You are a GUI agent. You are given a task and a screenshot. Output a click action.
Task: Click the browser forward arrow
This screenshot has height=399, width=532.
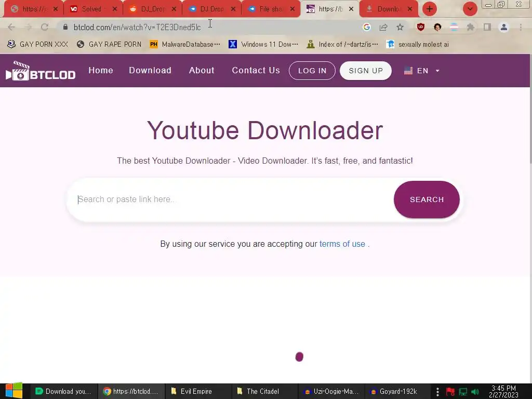point(28,27)
